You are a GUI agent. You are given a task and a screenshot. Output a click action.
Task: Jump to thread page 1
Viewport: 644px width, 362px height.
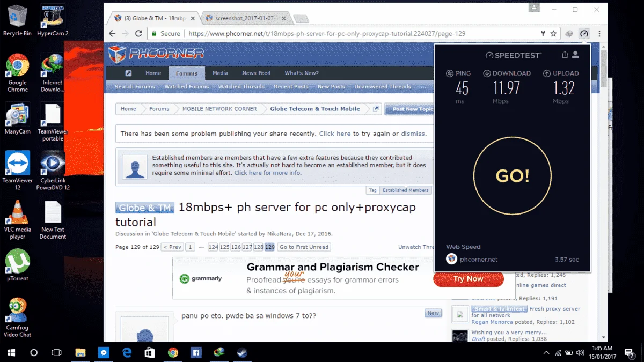(190, 247)
